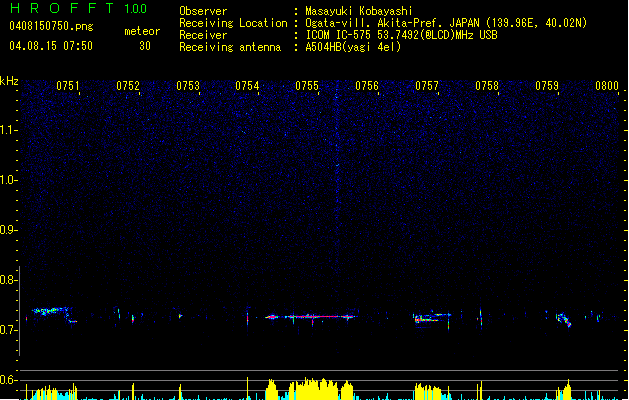Click the 0800 time marker
The height and width of the screenshot is (400, 629).
[607, 86]
